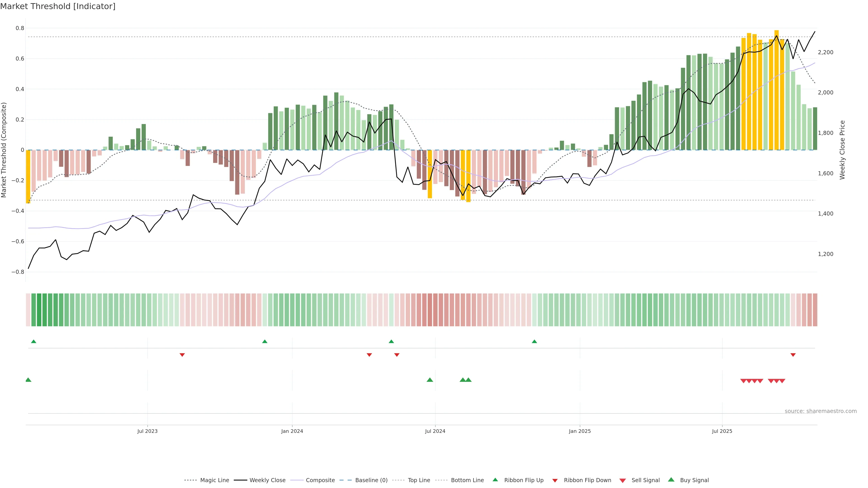Toggle the Baseline (0) legend entry
This screenshot has height=488, width=868.
[x=371, y=480]
